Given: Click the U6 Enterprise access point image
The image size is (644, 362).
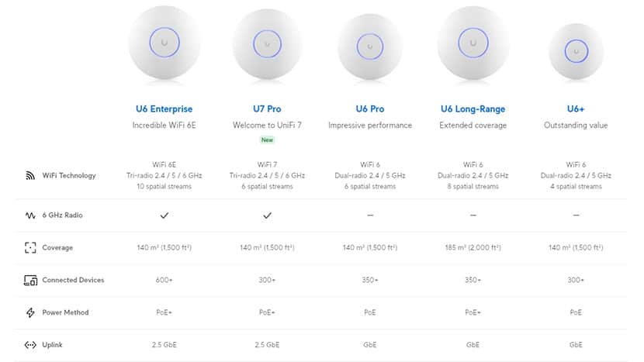Looking at the screenshot, I should 164,42.
